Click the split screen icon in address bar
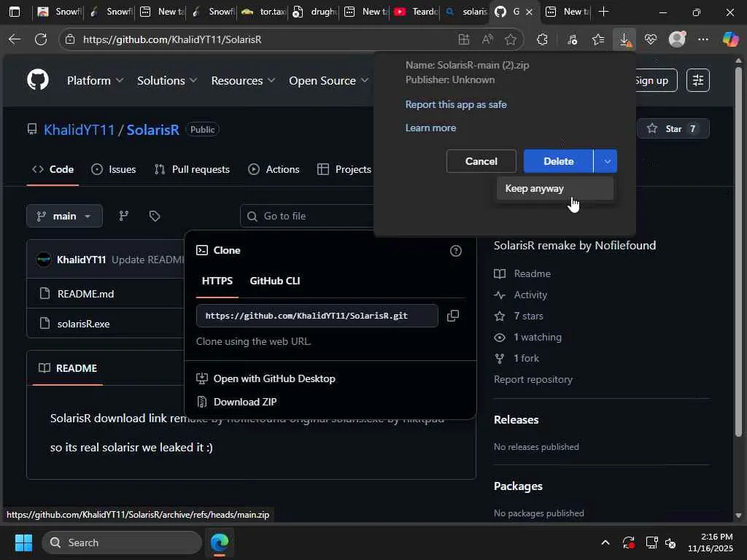The height and width of the screenshot is (560, 747). point(463,39)
